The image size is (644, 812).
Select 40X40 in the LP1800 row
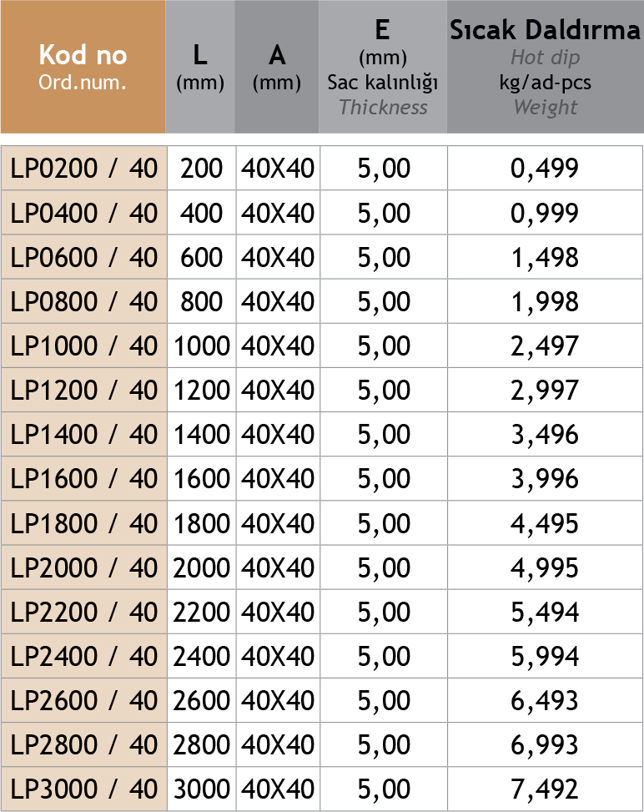point(278,523)
